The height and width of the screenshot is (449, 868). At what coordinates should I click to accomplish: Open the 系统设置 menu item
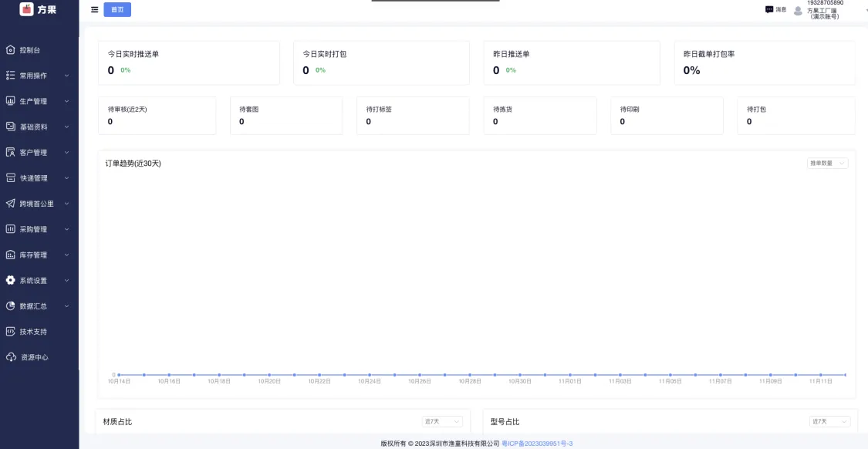39,280
